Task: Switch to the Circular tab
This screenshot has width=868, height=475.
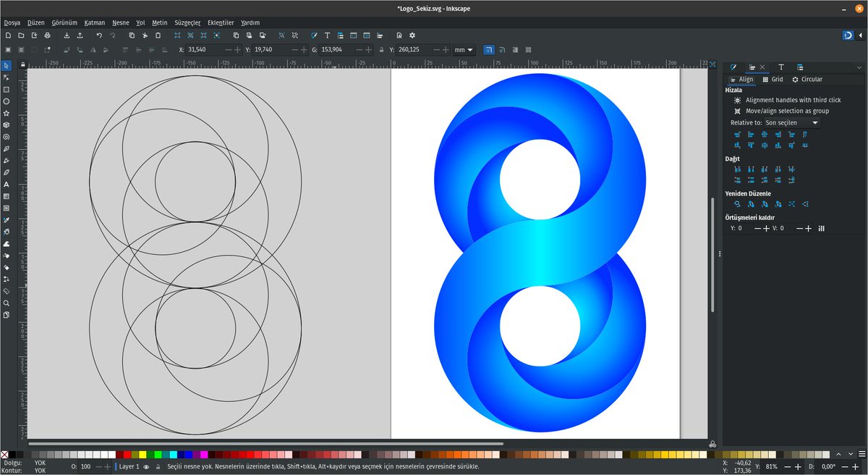Action: pos(807,80)
